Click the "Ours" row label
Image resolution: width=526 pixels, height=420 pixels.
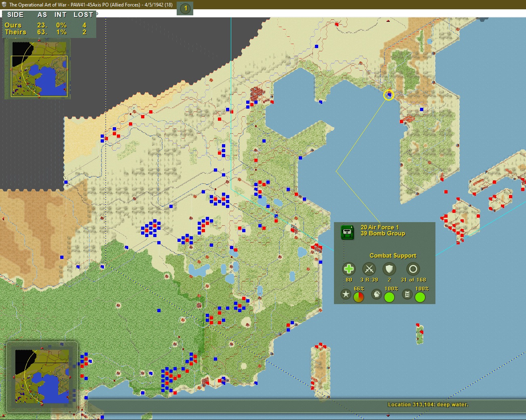[13, 25]
